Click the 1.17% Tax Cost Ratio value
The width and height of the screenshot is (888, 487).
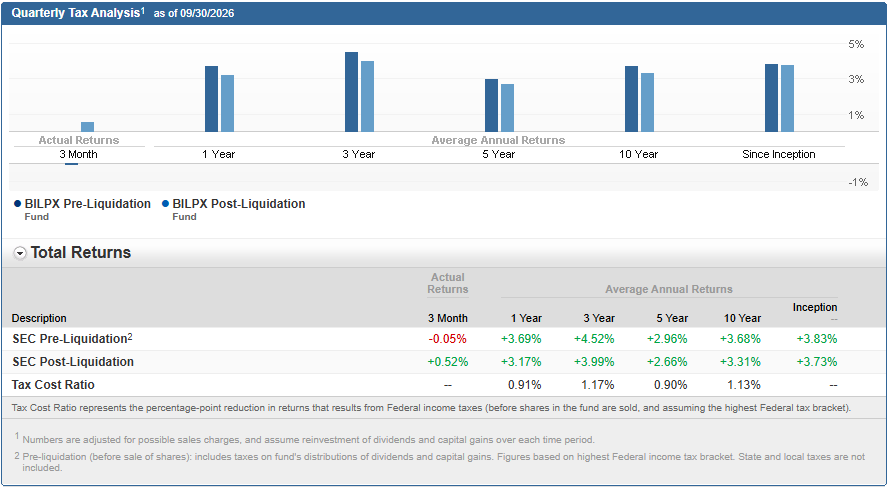click(x=597, y=385)
